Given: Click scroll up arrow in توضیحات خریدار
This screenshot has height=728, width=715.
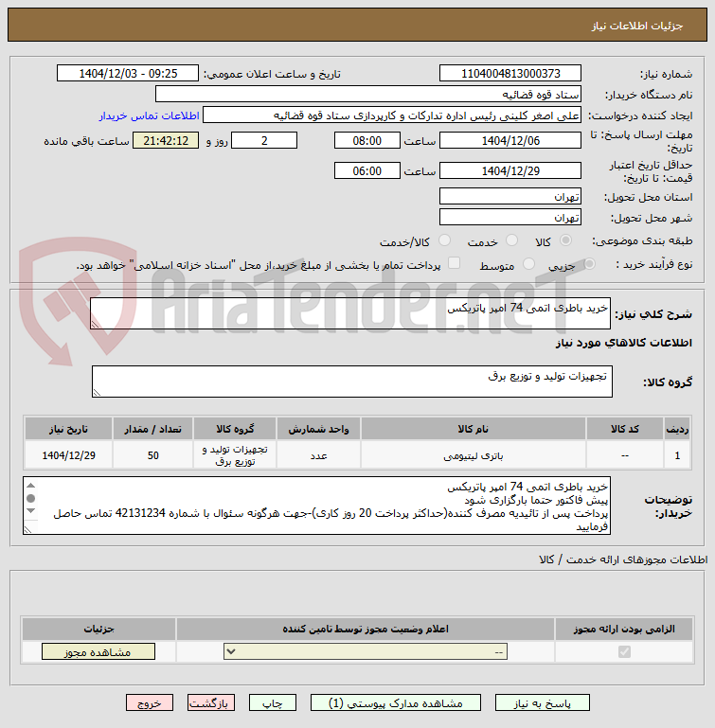Looking at the screenshot, I should point(30,486).
